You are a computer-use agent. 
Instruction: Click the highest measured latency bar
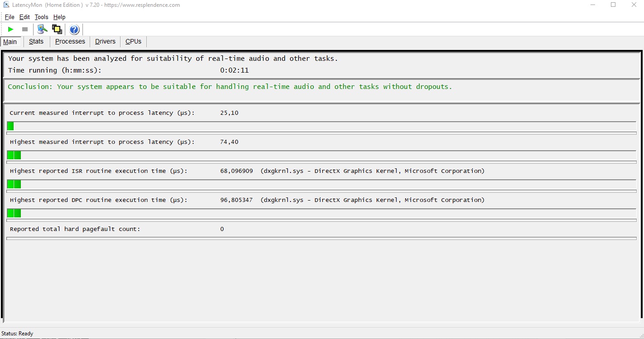pyautogui.click(x=321, y=155)
